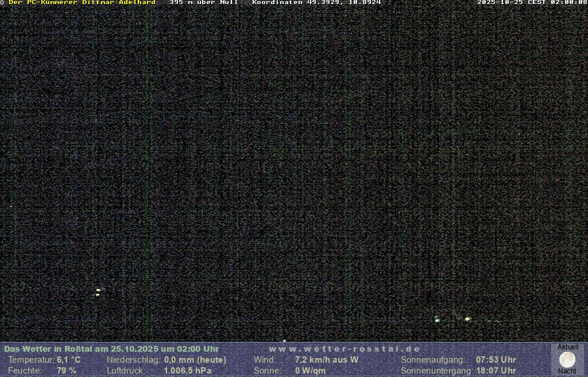Click the pair of lights at lower left

[98, 292]
